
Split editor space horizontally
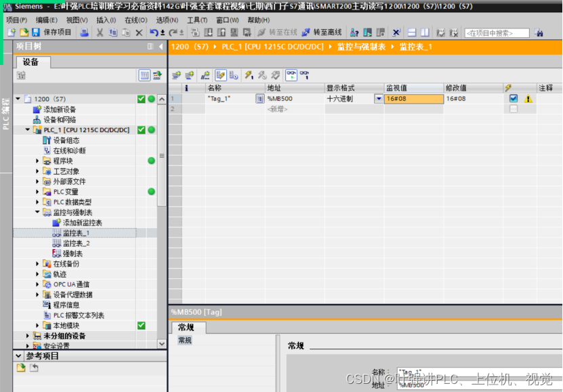tap(412, 32)
